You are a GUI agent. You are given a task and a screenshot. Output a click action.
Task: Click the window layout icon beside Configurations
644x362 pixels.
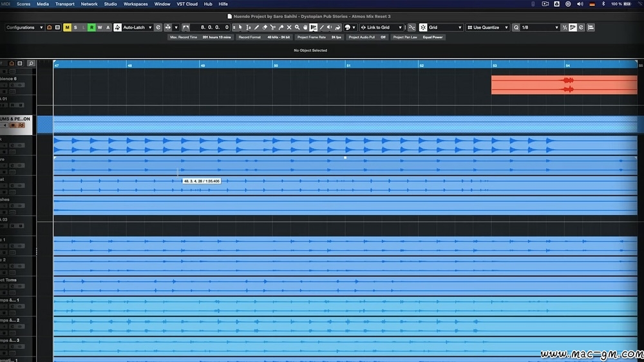tap(57, 28)
